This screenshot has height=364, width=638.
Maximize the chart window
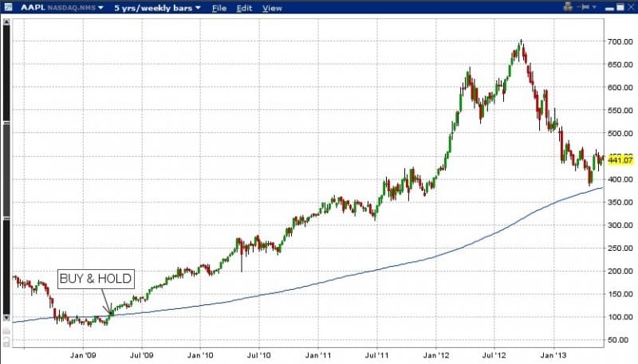(618, 8)
